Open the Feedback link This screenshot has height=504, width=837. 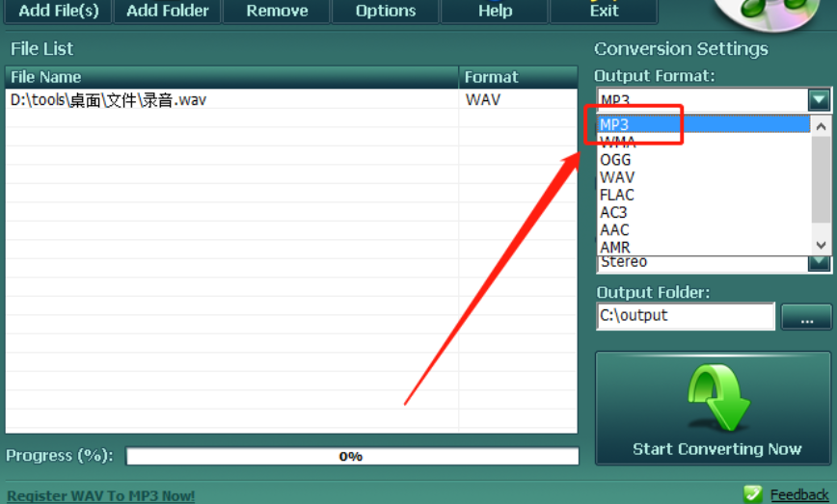pyautogui.click(x=799, y=495)
